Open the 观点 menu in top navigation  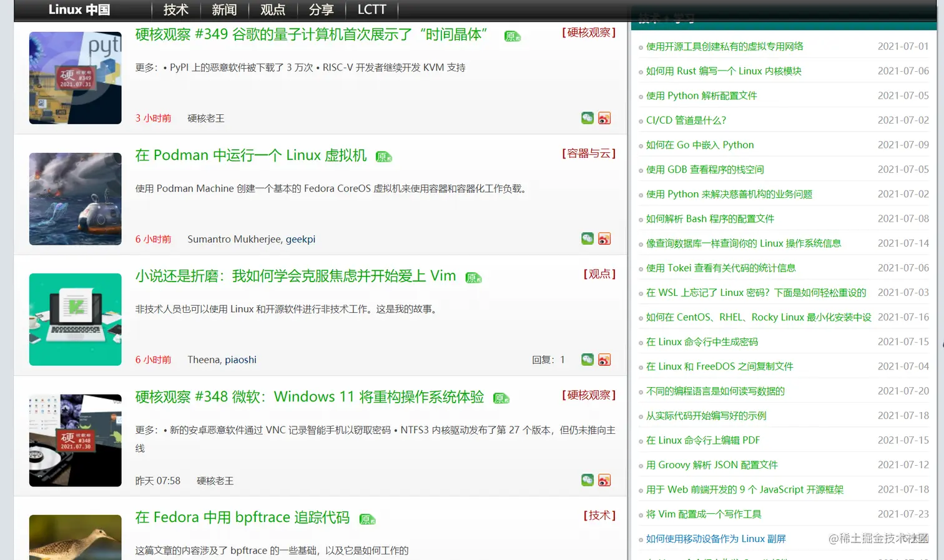click(273, 9)
